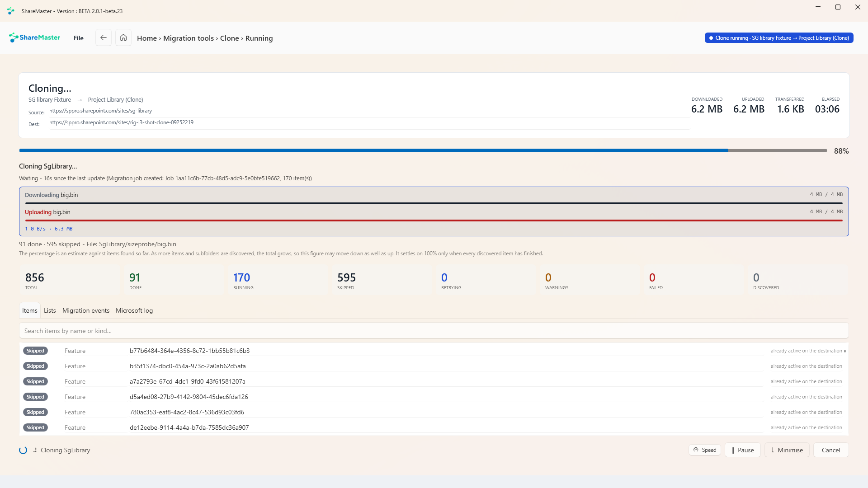Viewport: 868px width, 488px height.
Task: Click the items list scrollbar thumb
Action: point(845,351)
